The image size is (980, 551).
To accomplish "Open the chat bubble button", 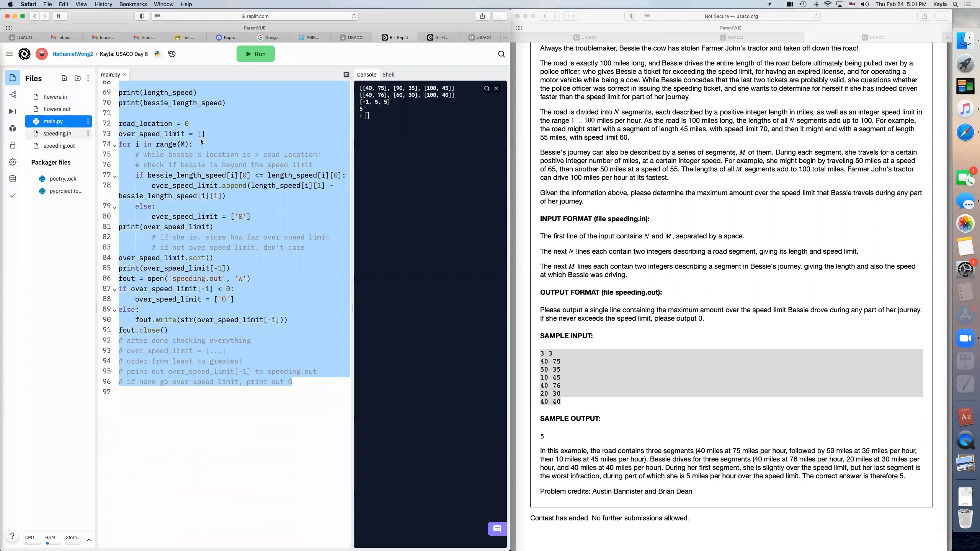I will point(497,529).
